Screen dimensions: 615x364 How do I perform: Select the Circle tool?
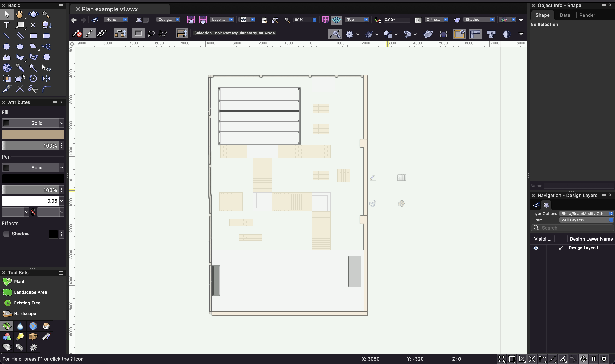pos(7,47)
